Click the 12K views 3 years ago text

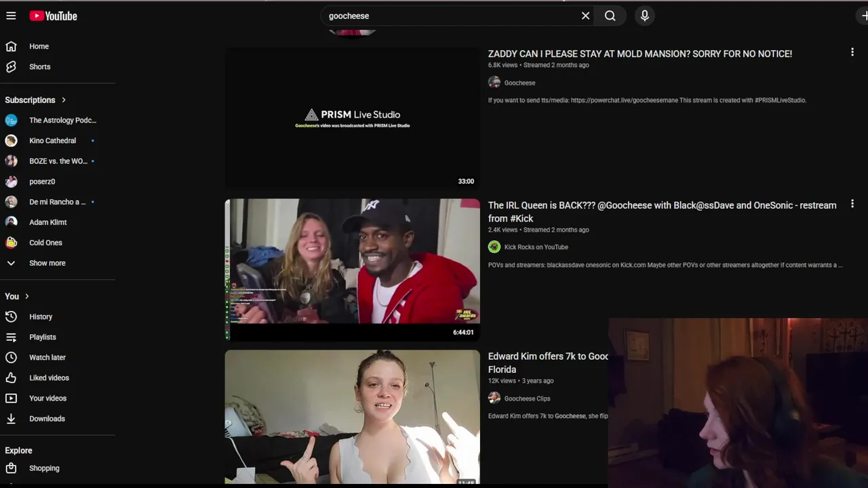coord(521,381)
